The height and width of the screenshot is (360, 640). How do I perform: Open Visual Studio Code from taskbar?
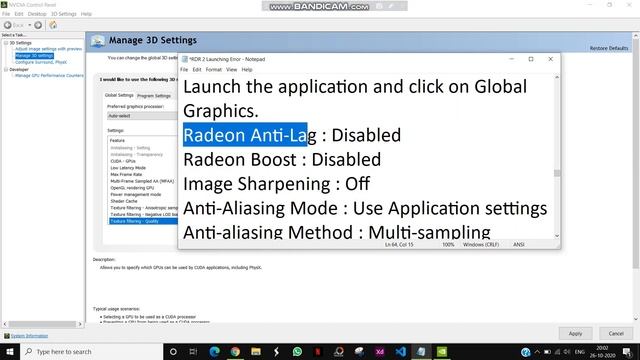coord(400,351)
